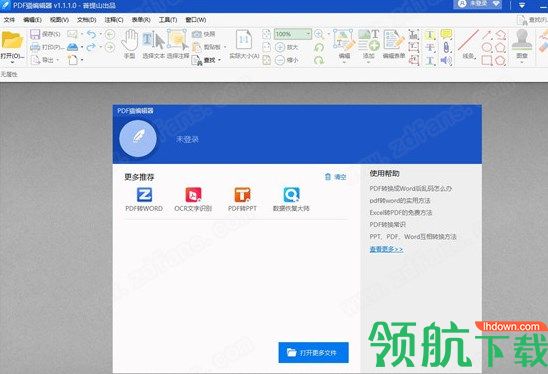Select the 选择文本 text selection tool
Viewport: 548px width, 374px height.
coord(153,44)
